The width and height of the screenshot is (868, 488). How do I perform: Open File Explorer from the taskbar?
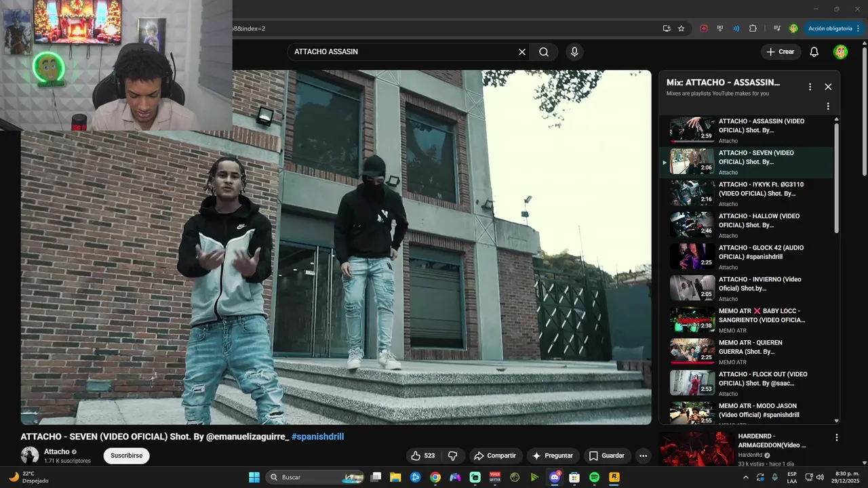coord(395,477)
